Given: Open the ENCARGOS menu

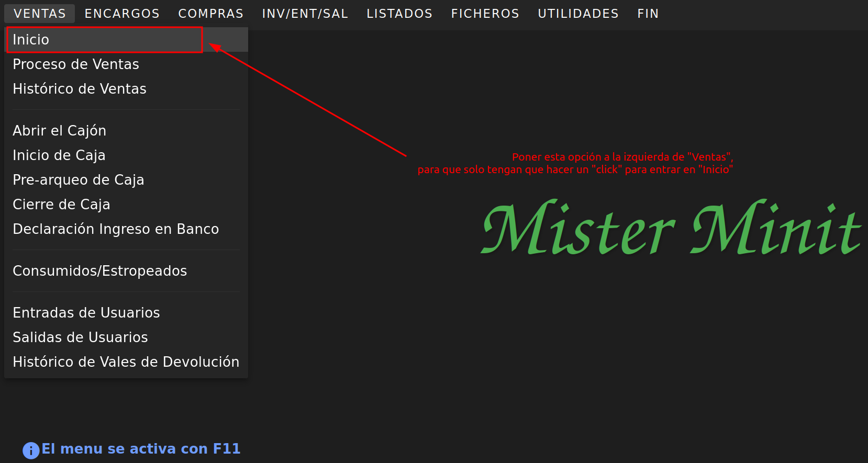Looking at the screenshot, I should tap(122, 14).
